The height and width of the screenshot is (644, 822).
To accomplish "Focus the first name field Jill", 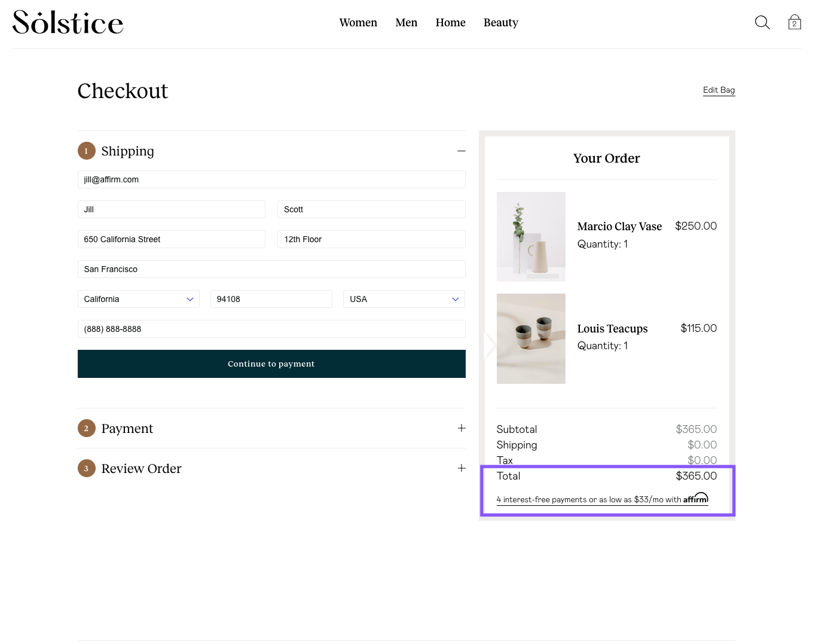I will [172, 209].
